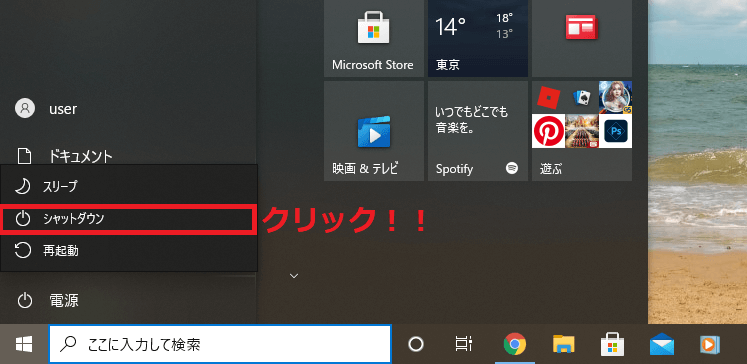Open the Pinterest icon in Play folder

click(548, 131)
